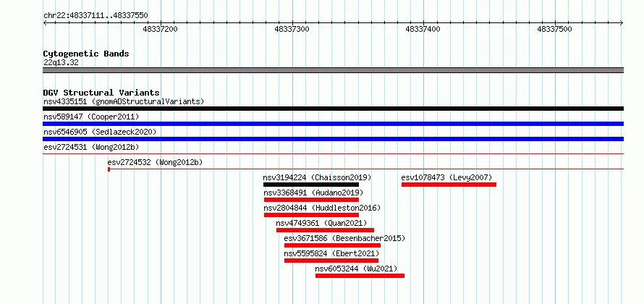Click the esv2724532 (Wong2012b) label
This screenshot has height=304, width=644.
click(x=156, y=162)
